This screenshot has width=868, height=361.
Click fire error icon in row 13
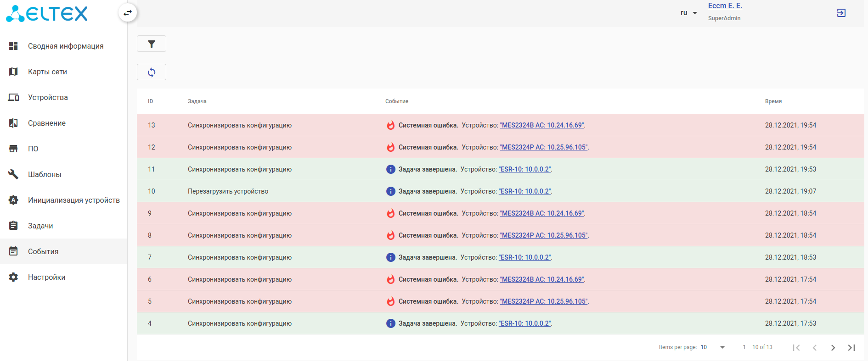[x=391, y=125]
